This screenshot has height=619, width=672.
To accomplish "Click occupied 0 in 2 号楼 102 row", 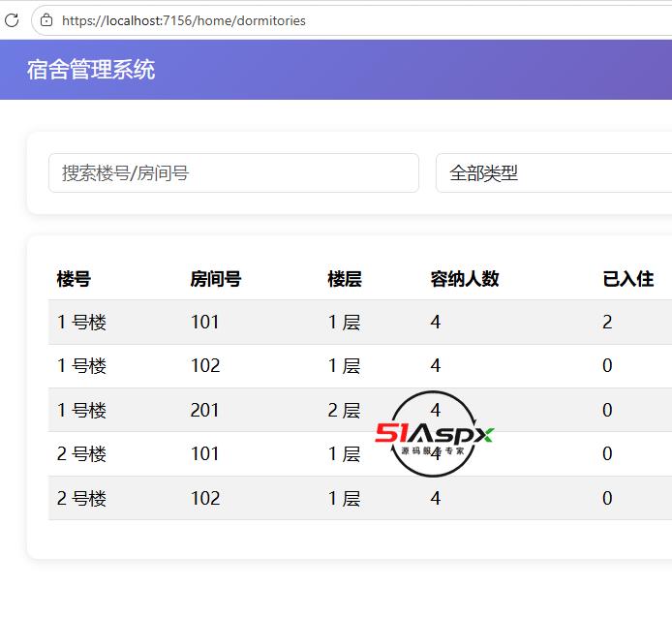I will pos(607,498).
